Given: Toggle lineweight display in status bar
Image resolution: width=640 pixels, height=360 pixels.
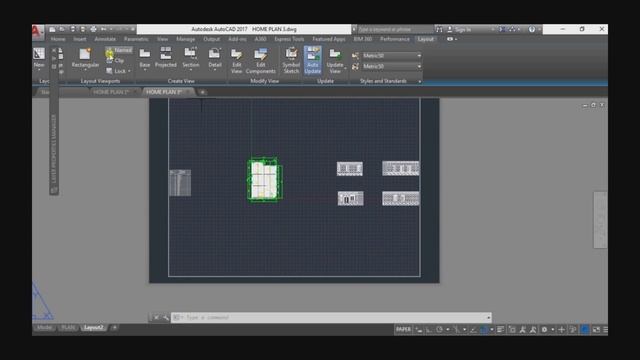Looking at the screenshot, I should pyautogui.click(x=500, y=329).
